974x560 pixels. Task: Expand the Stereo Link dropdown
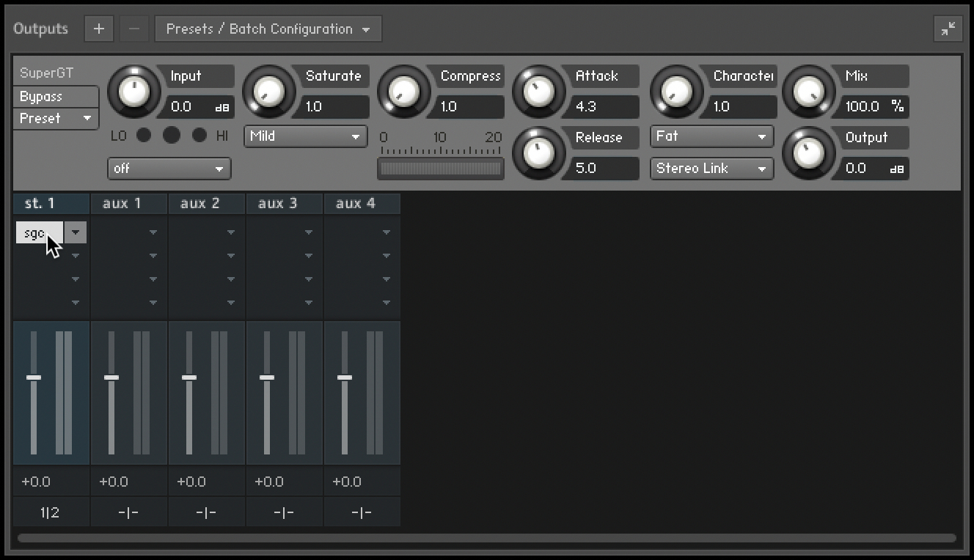[711, 169]
